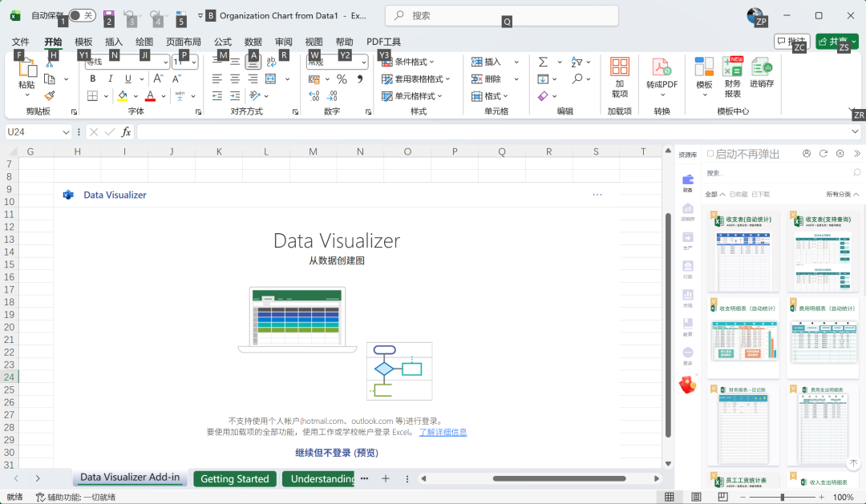Screen dimensions: 866x504
Task: Check the 启动不再弹出 checkbox
Action: click(x=710, y=154)
